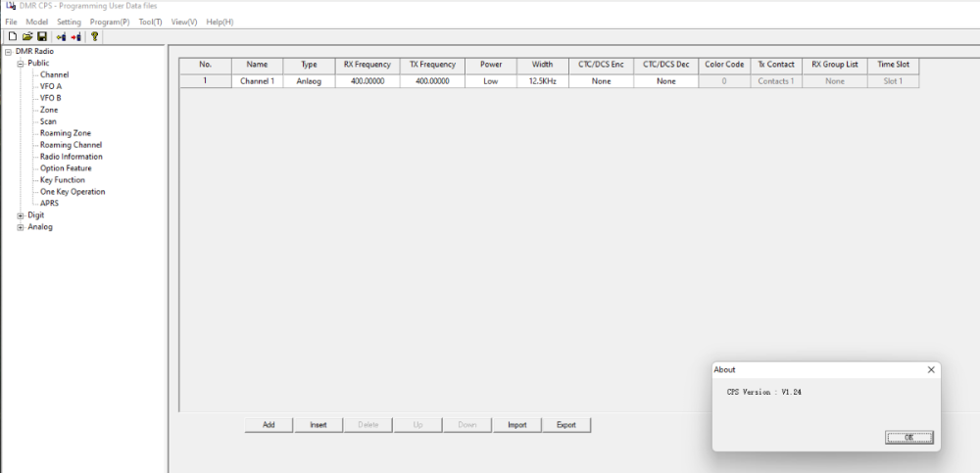The width and height of the screenshot is (980, 473).
Task: Click the Save floppy disk icon
Action: pyautogui.click(x=42, y=36)
